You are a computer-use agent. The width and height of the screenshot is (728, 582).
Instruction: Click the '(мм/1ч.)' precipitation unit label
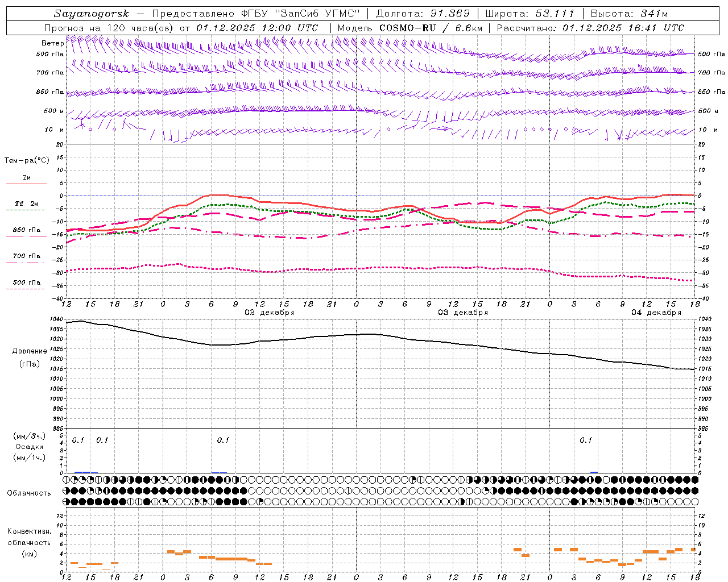(30, 458)
